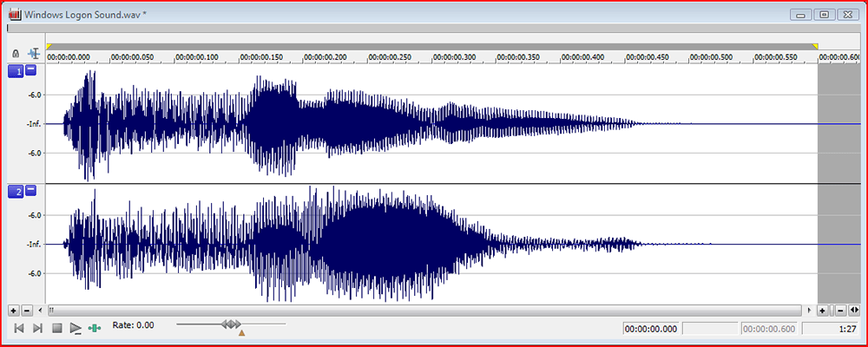The image size is (868, 347).
Task: Click the playback rate scrub slider handle
Action: [x=231, y=324]
